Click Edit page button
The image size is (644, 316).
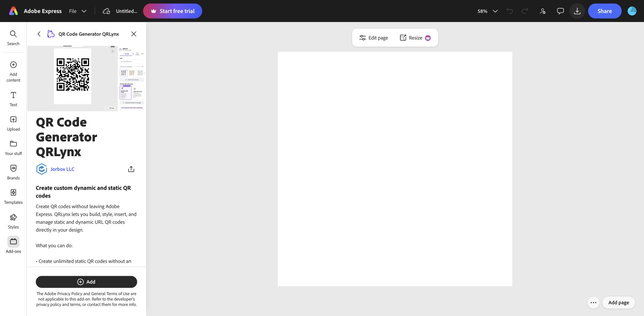(x=373, y=38)
